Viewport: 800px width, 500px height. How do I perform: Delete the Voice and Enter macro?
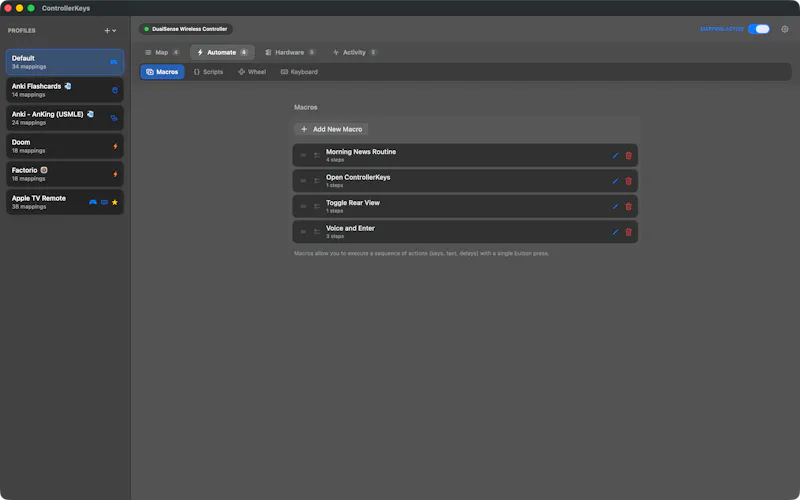[629, 232]
